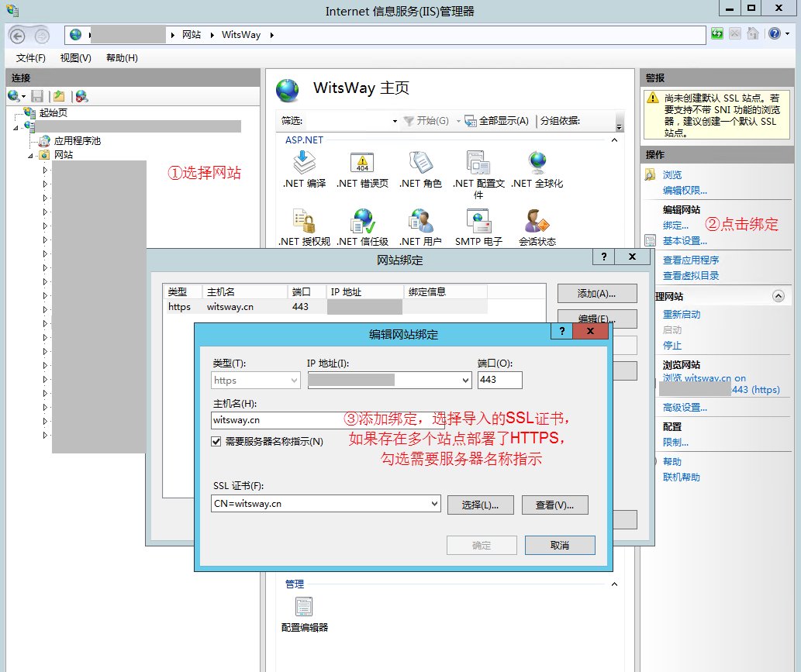Open the 帮助(H) menu
This screenshot has width=801, height=672.
(122, 57)
